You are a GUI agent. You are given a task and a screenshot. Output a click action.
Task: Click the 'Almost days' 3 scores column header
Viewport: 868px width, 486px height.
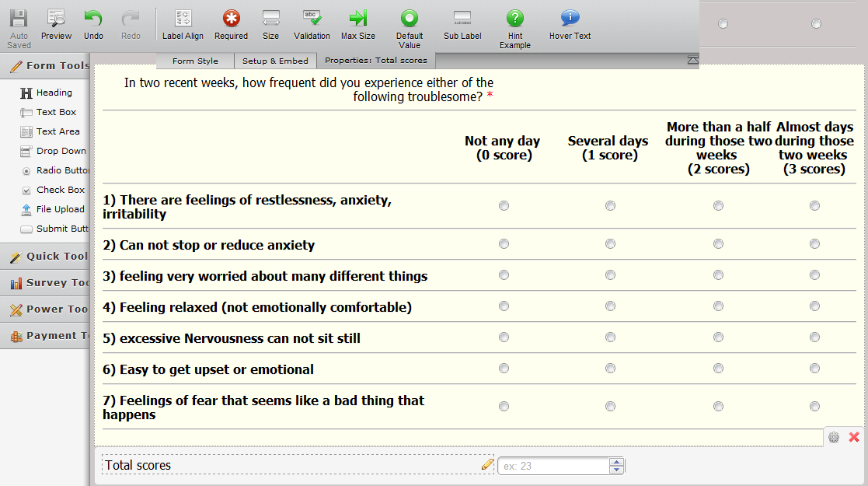(x=814, y=148)
